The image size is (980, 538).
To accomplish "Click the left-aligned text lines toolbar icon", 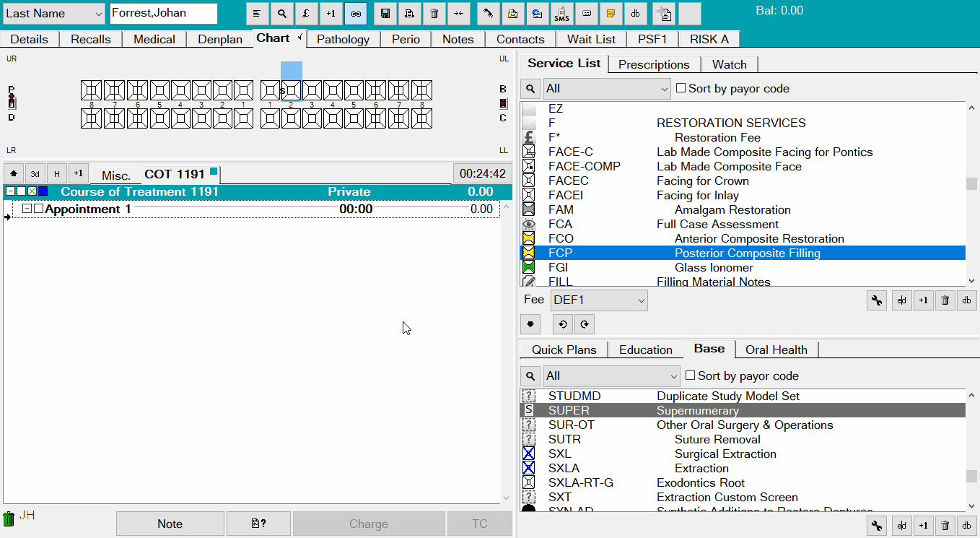I will point(258,14).
